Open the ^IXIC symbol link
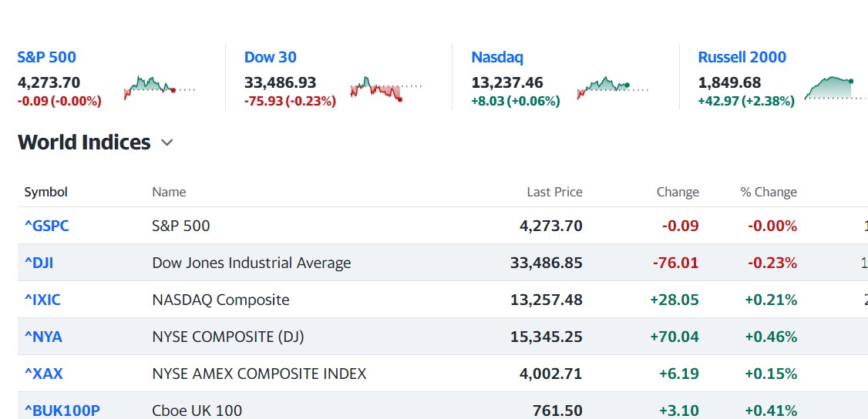Screen dimensions: 868x419 pos(42,300)
